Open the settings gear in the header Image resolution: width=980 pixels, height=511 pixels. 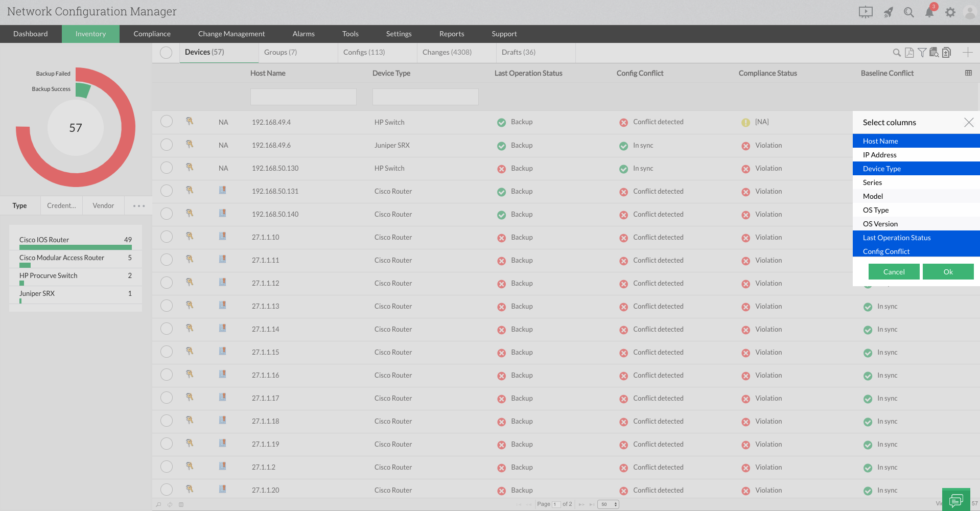point(950,12)
